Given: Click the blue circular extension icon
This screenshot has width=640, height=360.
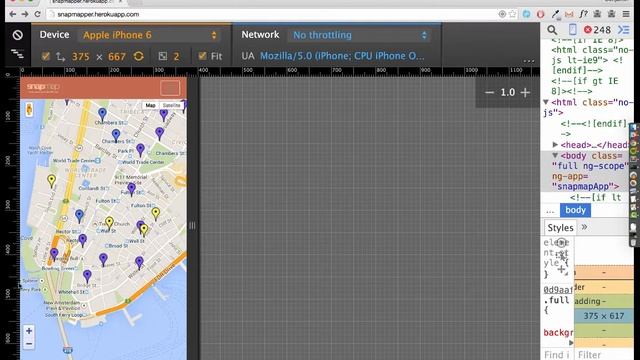Looking at the screenshot, I should pos(527,14).
